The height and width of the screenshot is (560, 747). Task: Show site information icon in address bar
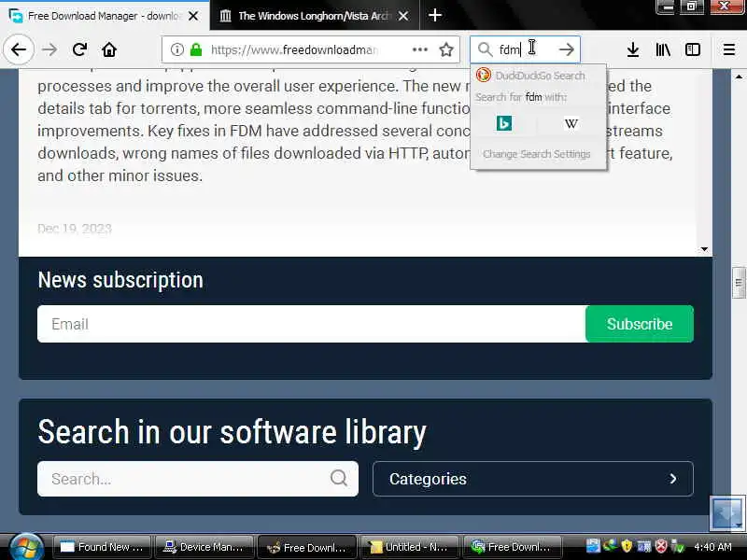tap(176, 49)
